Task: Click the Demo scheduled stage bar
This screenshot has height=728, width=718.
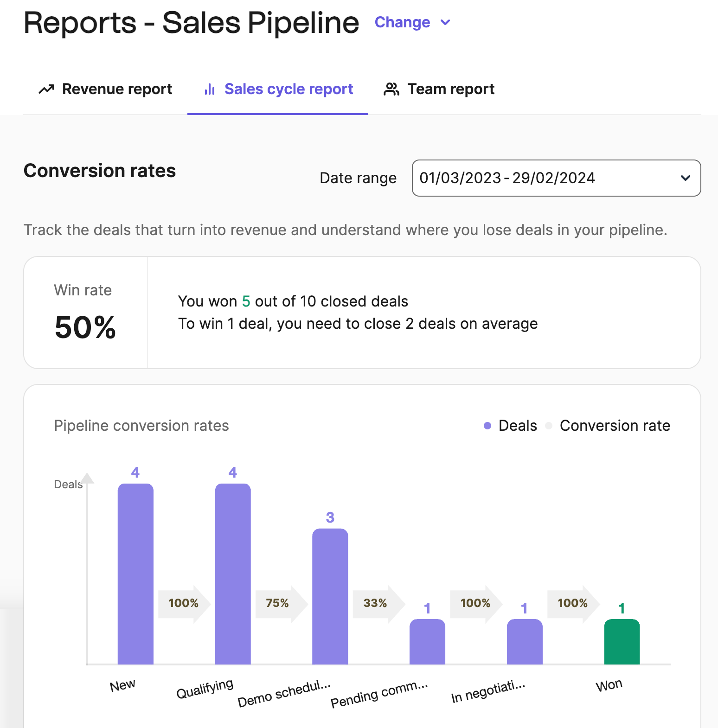Action: click(x=330, y=596)
